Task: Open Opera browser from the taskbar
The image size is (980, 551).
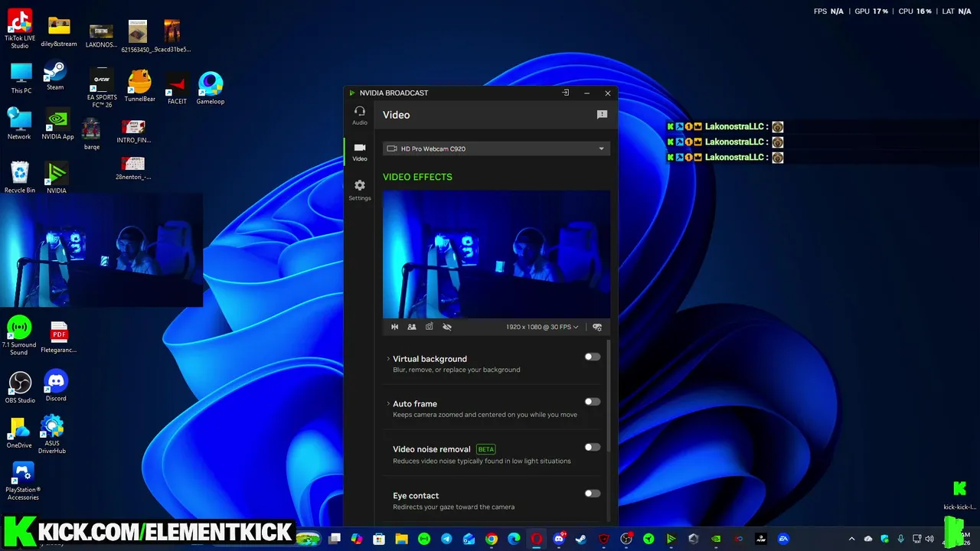Action: (537, 539)
